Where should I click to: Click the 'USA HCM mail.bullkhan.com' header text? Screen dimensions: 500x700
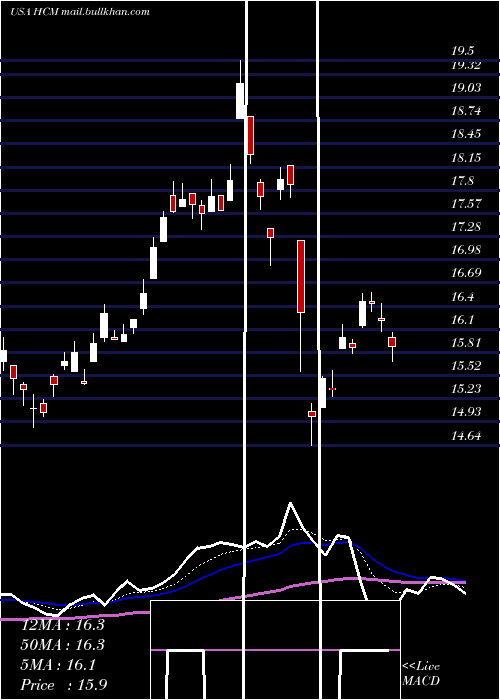[79, 12]
